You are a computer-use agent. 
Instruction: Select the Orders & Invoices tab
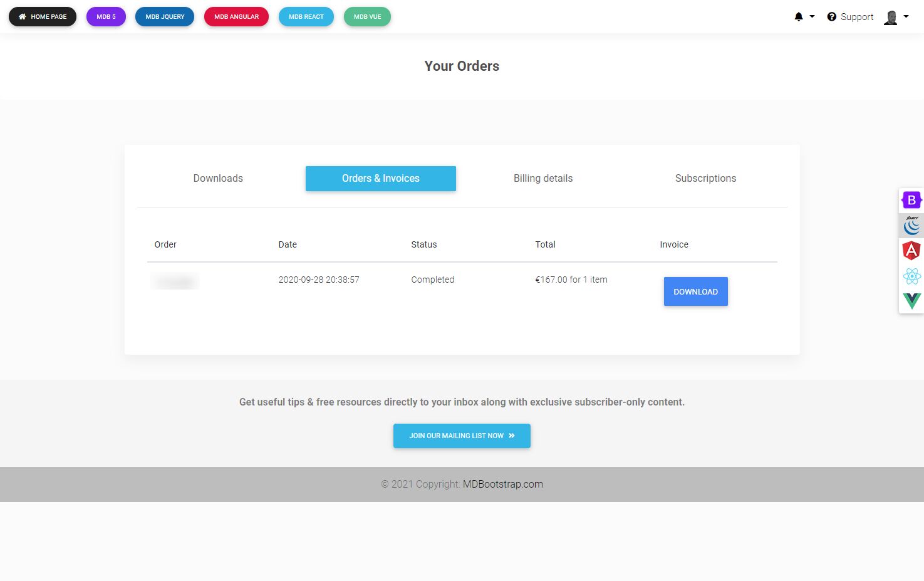[381, 179]
